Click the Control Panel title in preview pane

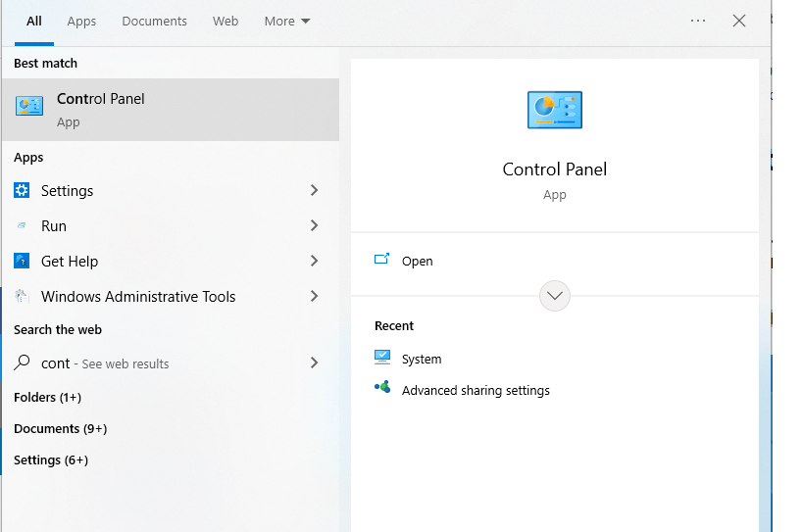(x=555, y=169)
